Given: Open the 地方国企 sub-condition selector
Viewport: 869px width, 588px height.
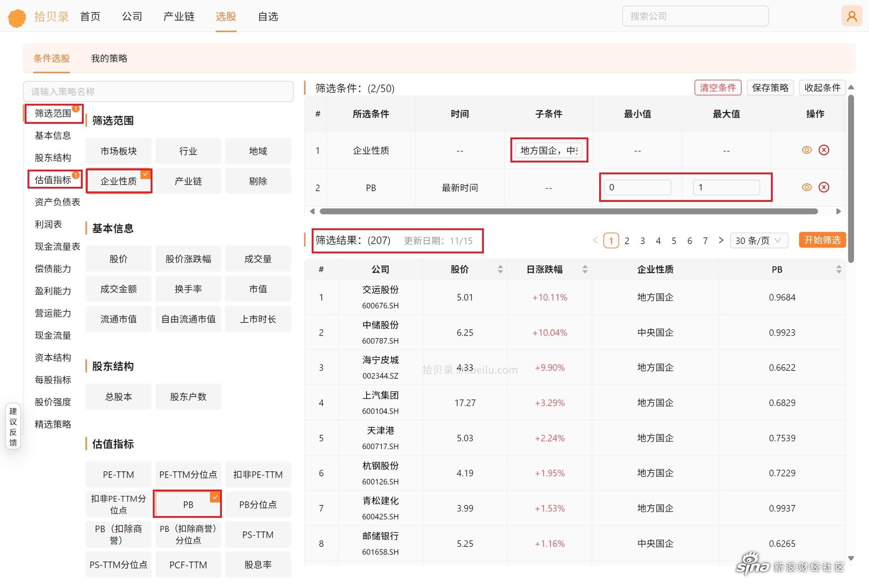Looking at the screenshot, I should tap(549, 150).
